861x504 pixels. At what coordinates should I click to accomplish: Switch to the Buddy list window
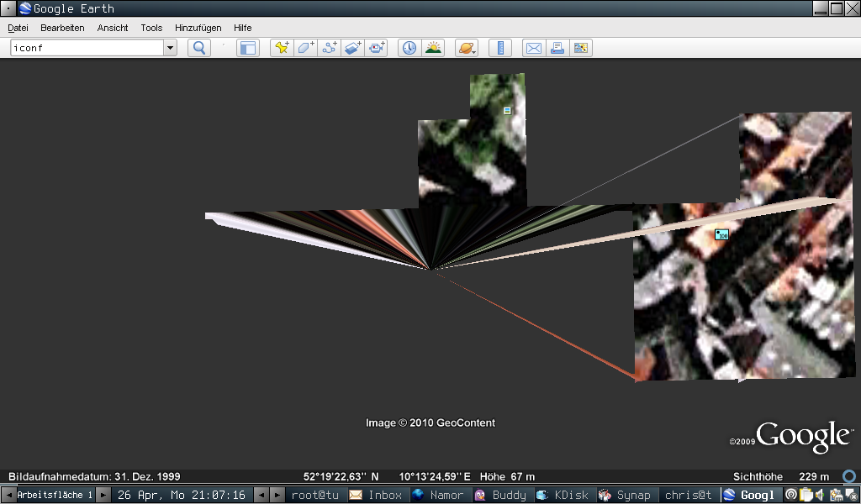503,495
